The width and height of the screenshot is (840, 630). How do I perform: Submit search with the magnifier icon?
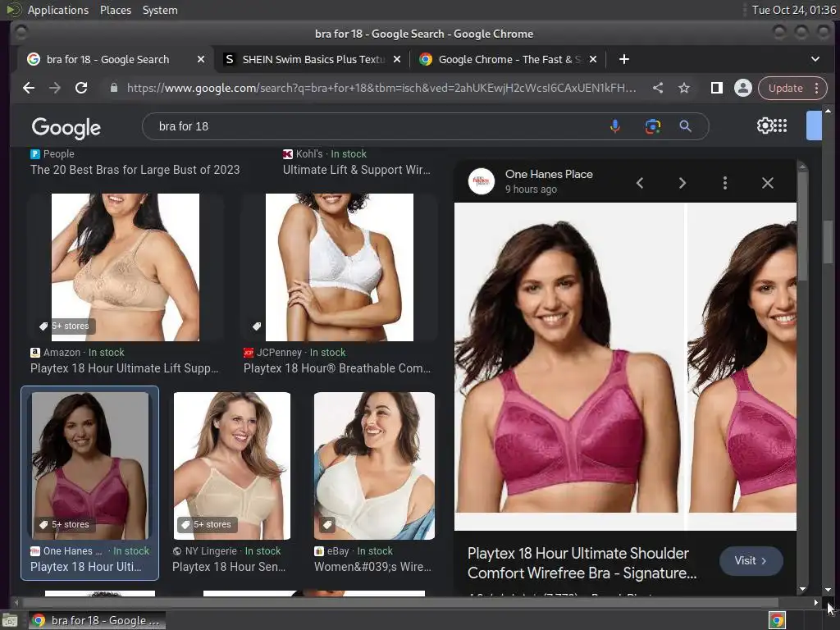coord(685,126)
